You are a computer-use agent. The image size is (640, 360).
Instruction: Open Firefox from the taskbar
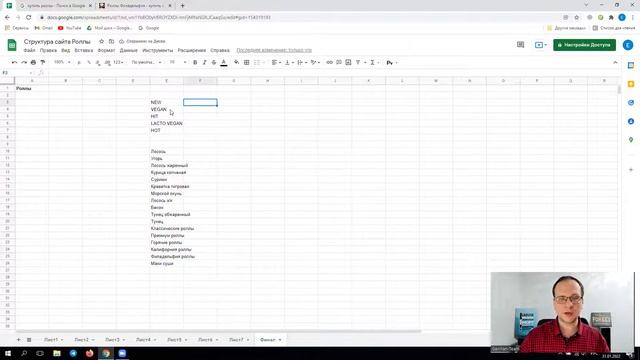click(x=89, y=353)
